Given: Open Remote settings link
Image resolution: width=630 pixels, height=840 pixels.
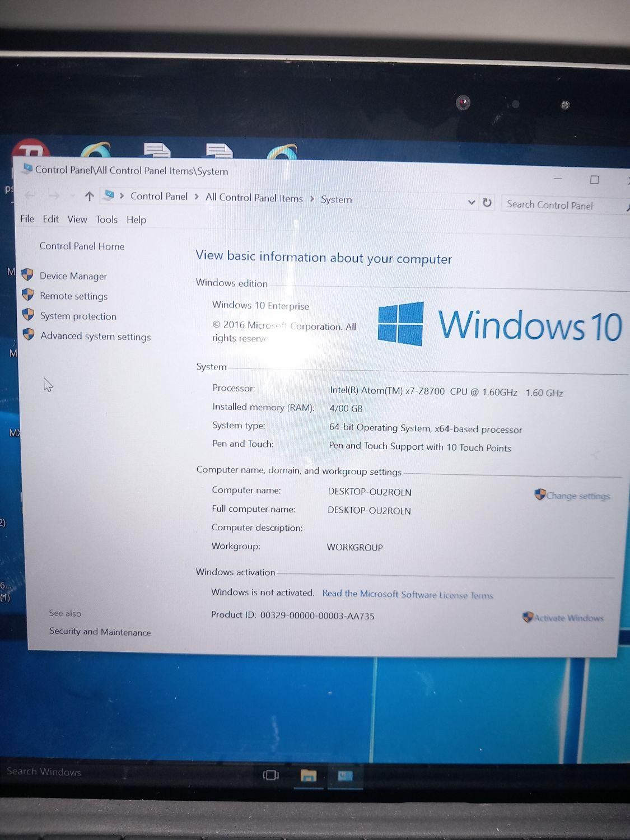Looking at the screenshot, I should 73,296.
